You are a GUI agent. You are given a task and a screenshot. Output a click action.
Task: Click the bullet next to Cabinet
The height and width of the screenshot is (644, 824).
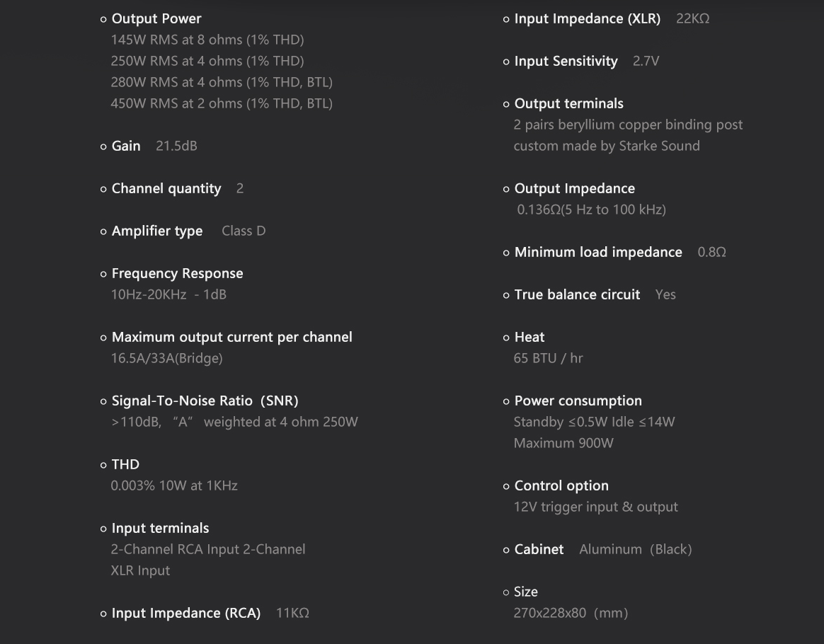(506, 550)
